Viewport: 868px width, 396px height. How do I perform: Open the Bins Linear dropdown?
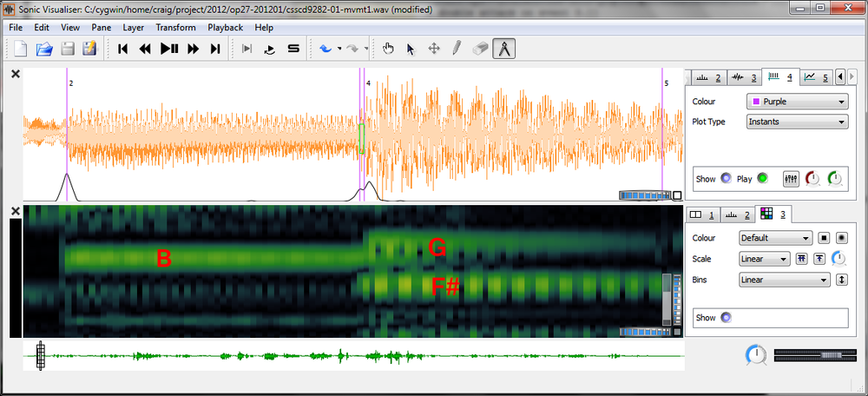point(784,280)
